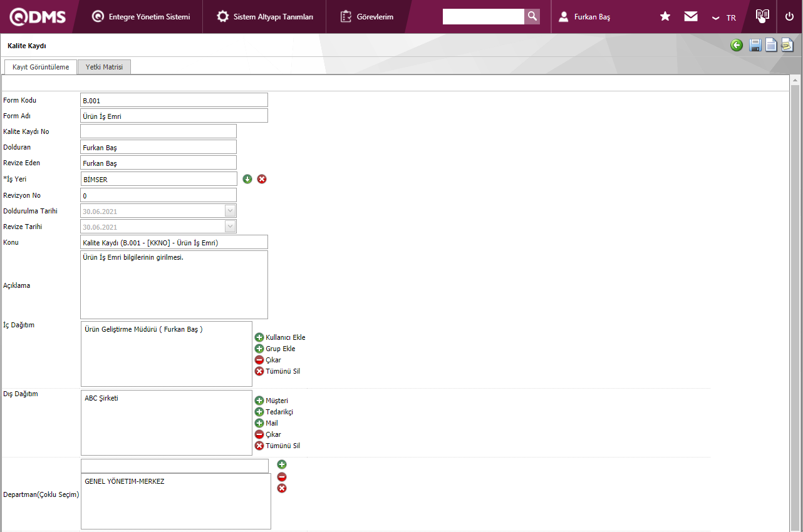Open the attachment document icon with paperclip
The height and width of the screenshot is (532, 803).
coord(787,45)
